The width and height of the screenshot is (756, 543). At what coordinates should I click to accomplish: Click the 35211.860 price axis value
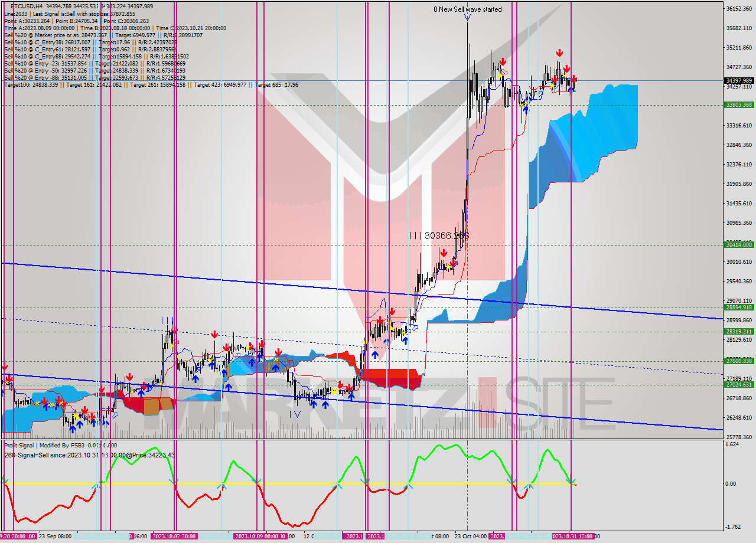point(739,48)
